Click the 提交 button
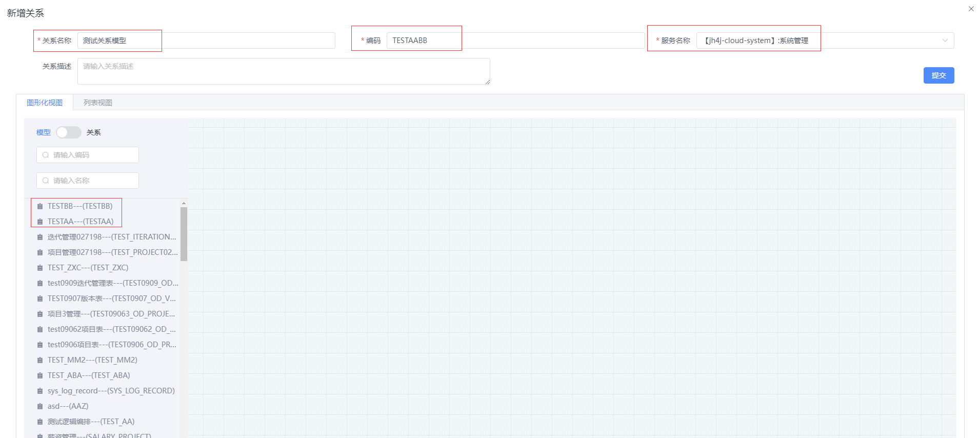The height and width of the screenshot is (438, 980). [938, 75]
